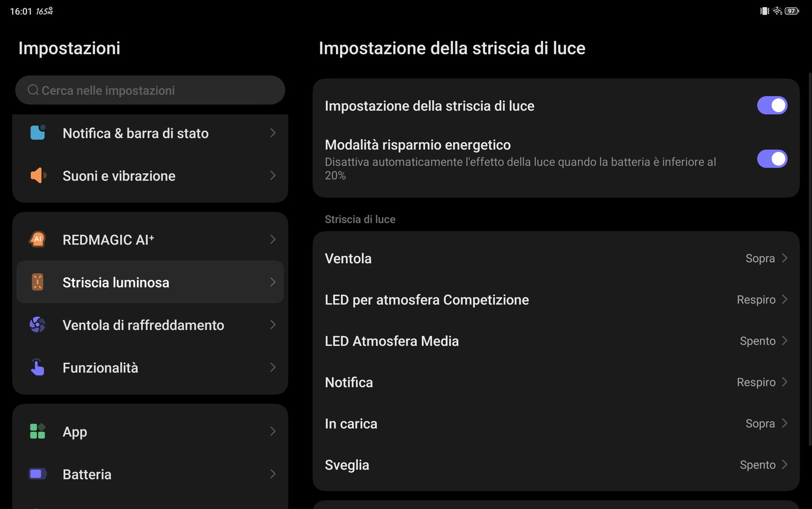Click the Notifica & barra di stato icon
This screenshot has height=509, width=812.
coord(38,133)
